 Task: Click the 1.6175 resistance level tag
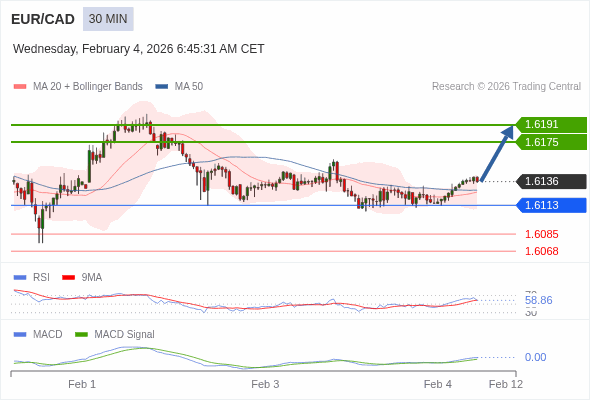point(551,142)
